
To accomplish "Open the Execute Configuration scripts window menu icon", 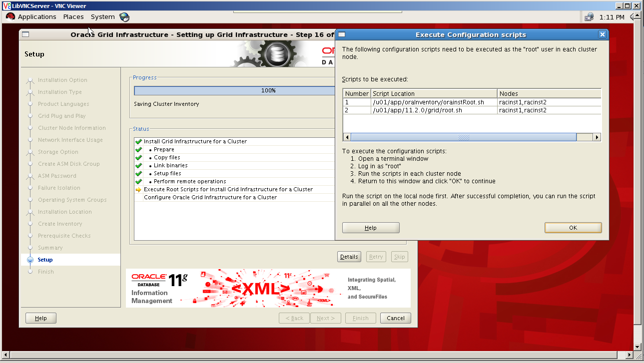I will 342,34.
